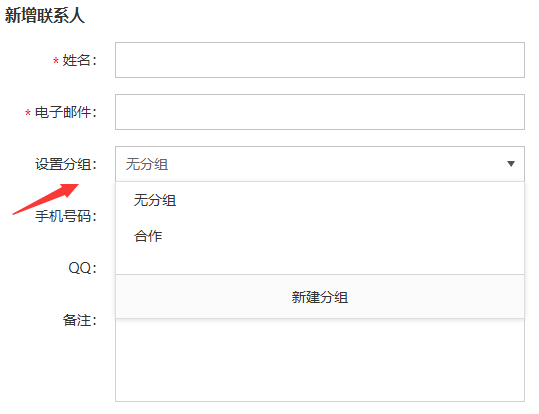The width and height of the screenshot is (539, 414).
Task: Collapse the 设置分组 combo box
Action: [x=320, y=164]
